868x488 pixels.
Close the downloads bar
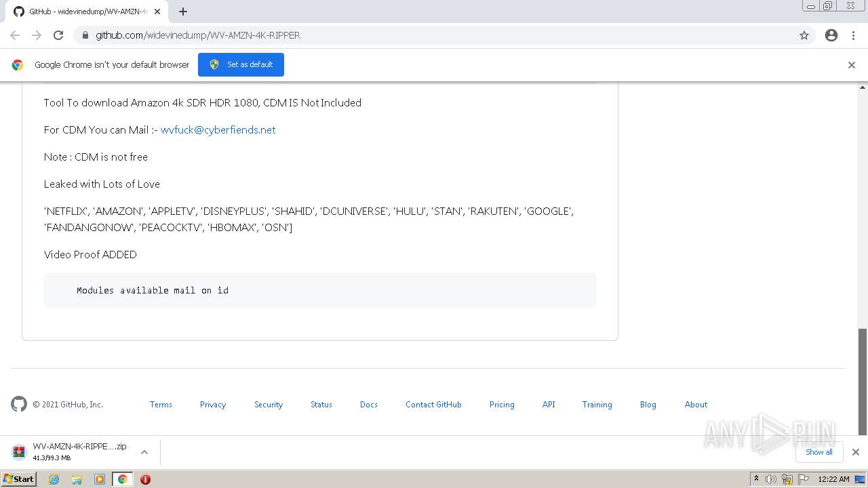coord(855,452)
